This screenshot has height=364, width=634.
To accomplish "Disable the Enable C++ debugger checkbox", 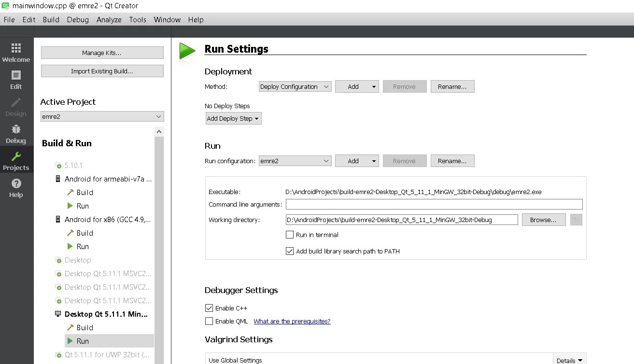I will (x=209, y=308).
